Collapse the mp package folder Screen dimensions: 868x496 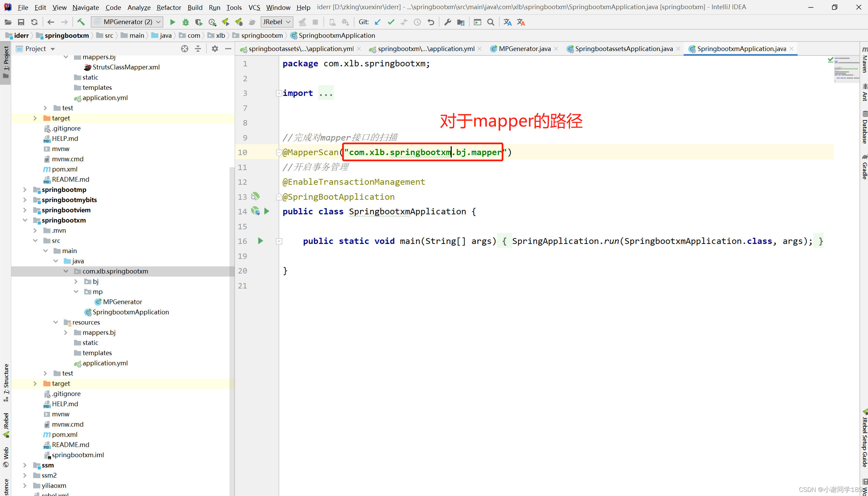click(76, 292)
